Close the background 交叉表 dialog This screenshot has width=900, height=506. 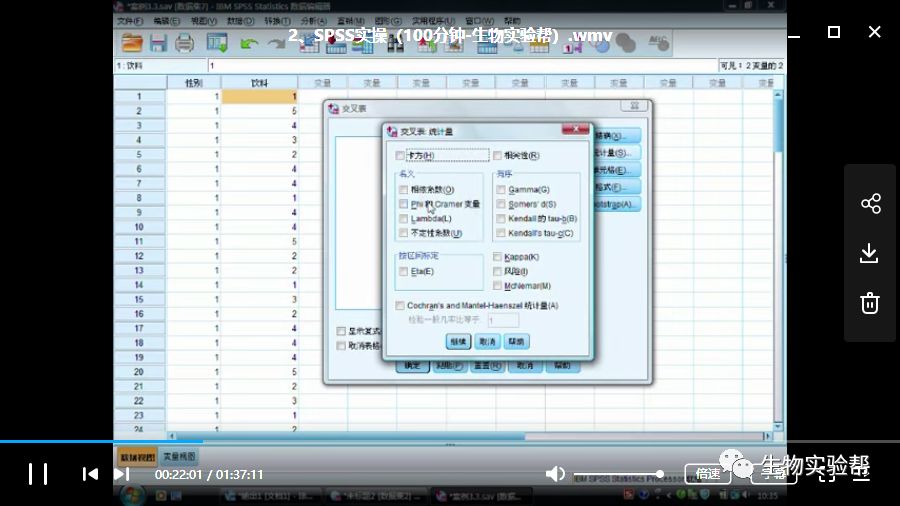coord(634,106)
